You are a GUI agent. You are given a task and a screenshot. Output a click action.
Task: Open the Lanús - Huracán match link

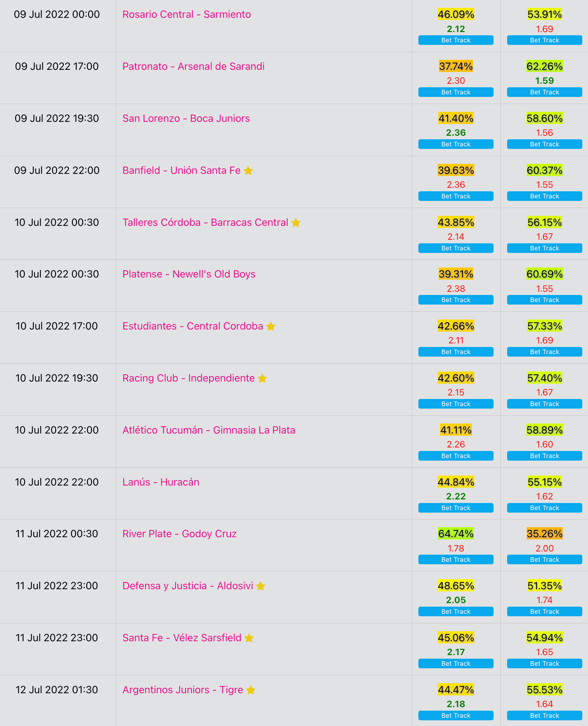coord(161,482)
